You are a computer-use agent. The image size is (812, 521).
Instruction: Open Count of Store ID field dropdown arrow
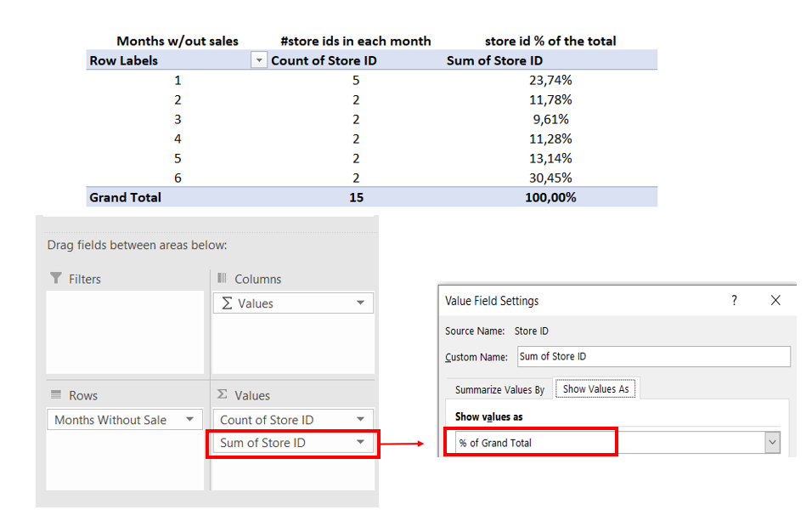360,419
